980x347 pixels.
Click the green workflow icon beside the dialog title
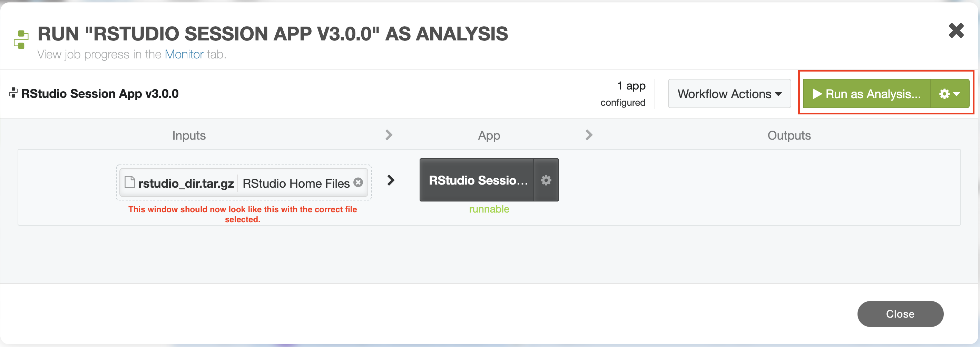(21, 40)
